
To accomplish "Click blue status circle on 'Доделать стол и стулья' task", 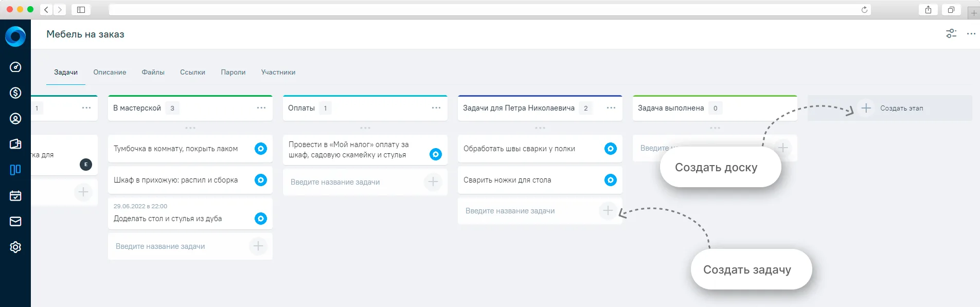I will pos(261,219).
